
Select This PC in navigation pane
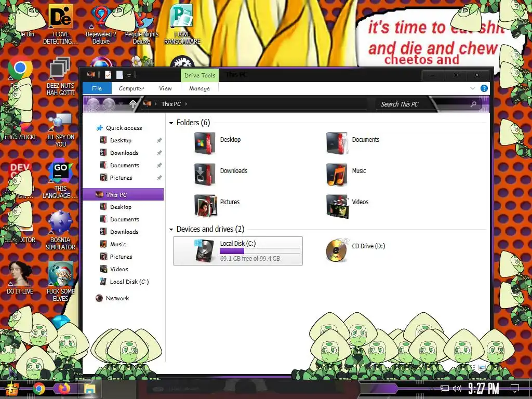point(123,194)
